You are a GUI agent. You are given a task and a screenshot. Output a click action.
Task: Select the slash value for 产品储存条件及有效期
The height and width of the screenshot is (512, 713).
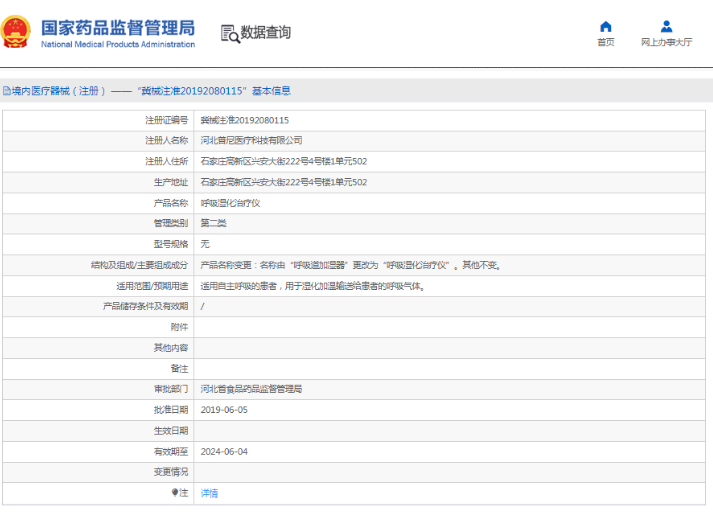[x=202, y=306]
